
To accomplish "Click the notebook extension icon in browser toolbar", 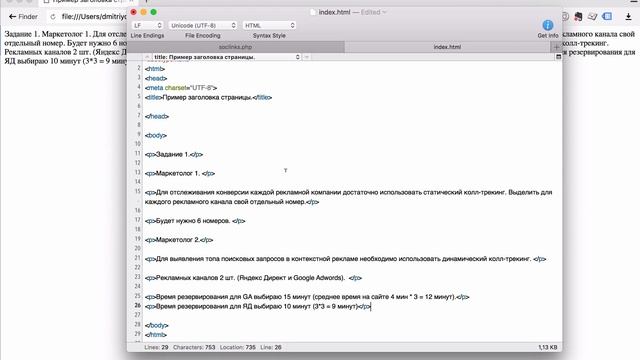I will pos(592,16).
